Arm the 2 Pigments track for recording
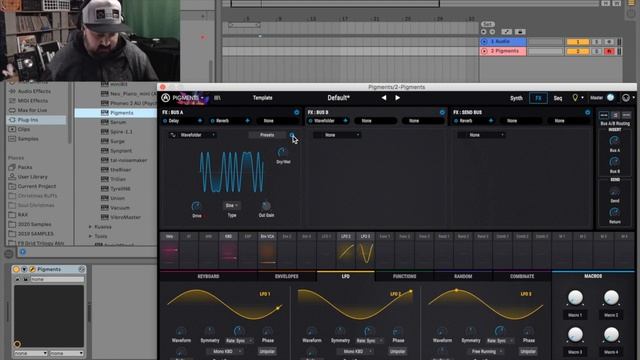The height and width of the screenshot is (360, 640). pyautogui.click(x=609, y=51)
